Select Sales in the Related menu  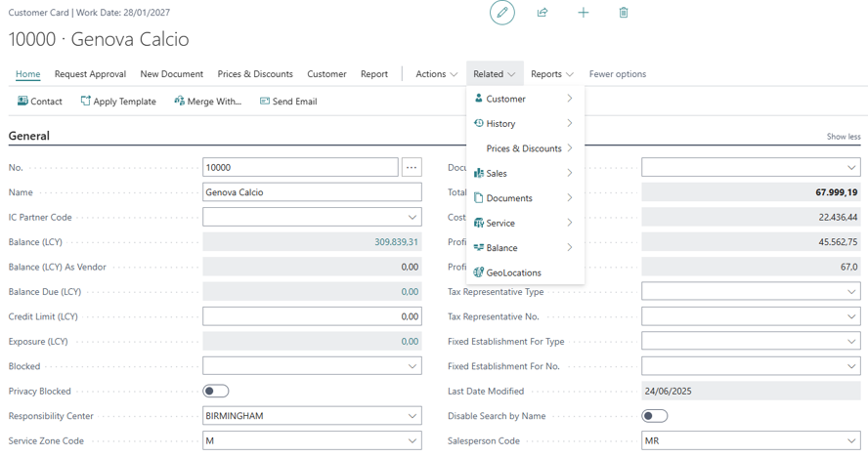tap(525, 173)
